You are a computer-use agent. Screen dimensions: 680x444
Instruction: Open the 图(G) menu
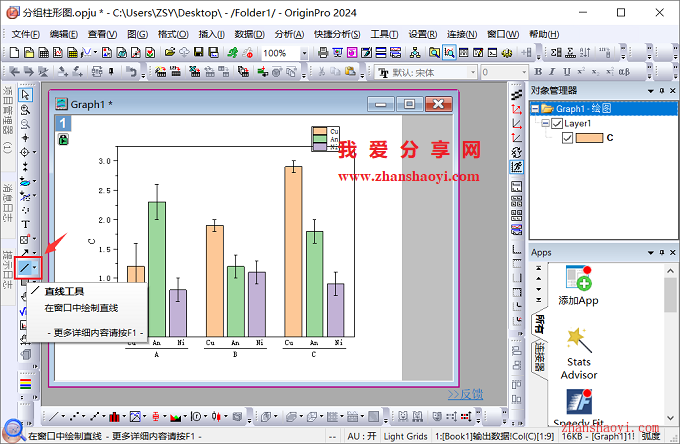(x=137, y=34)
